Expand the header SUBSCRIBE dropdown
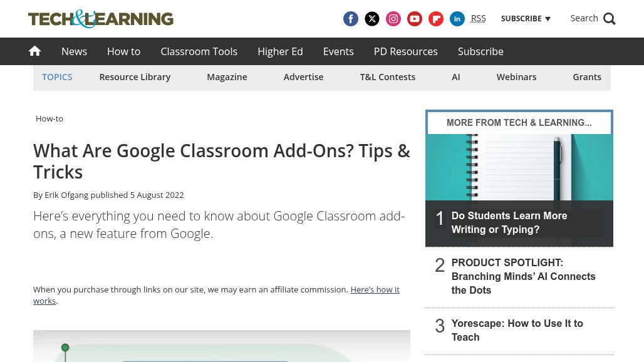 (526, 18)
